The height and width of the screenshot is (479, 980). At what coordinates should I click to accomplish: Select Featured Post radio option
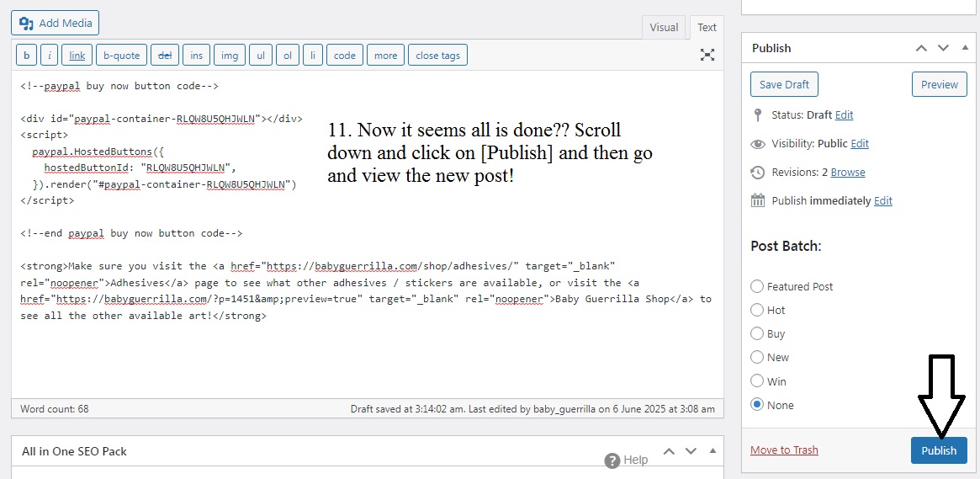[x=757, y=286]
